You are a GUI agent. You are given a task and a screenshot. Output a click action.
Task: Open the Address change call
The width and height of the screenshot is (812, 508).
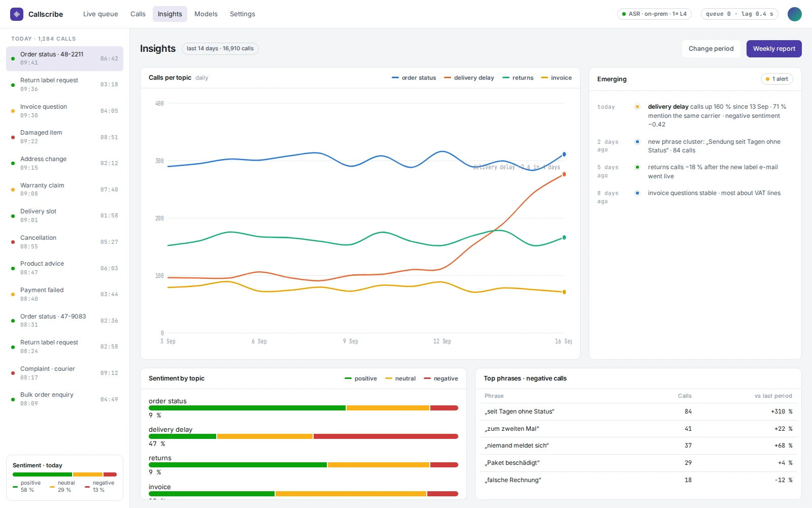pos(64,163)
